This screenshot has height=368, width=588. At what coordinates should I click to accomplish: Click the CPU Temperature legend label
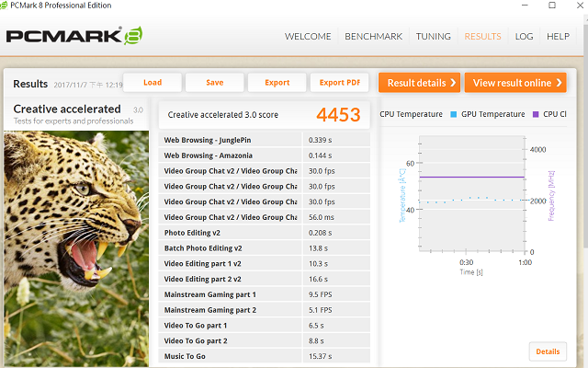tap(411, 114)
